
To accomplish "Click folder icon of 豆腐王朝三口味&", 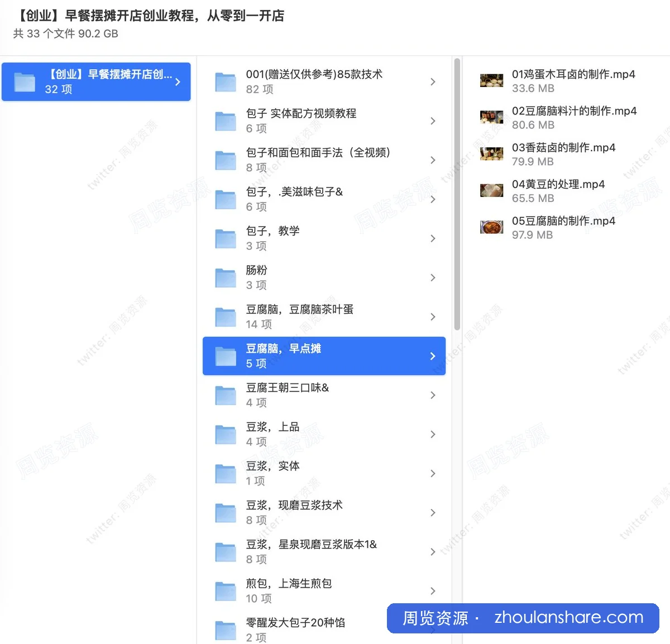I will 226,395.
